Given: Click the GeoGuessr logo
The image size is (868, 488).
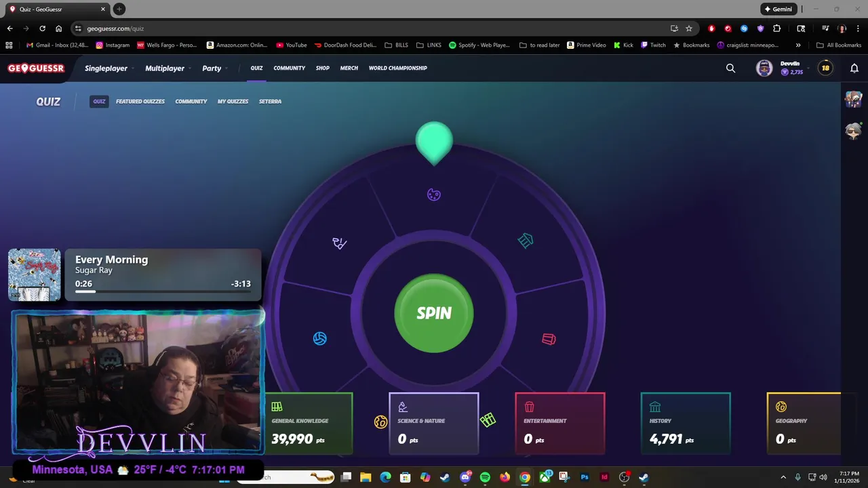Looking at the screenshot, I should tap(36, 68).
